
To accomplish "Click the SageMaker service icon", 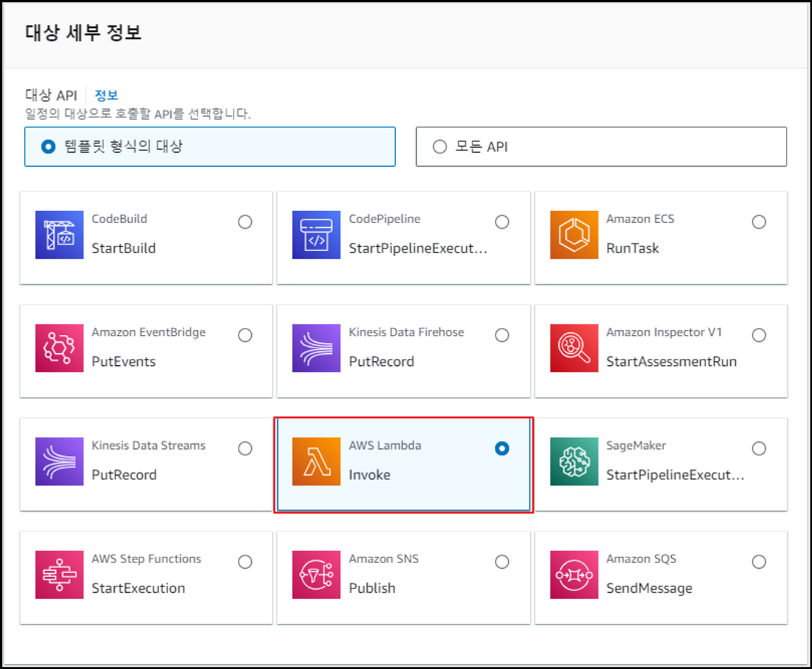I will tap(574, 462).
